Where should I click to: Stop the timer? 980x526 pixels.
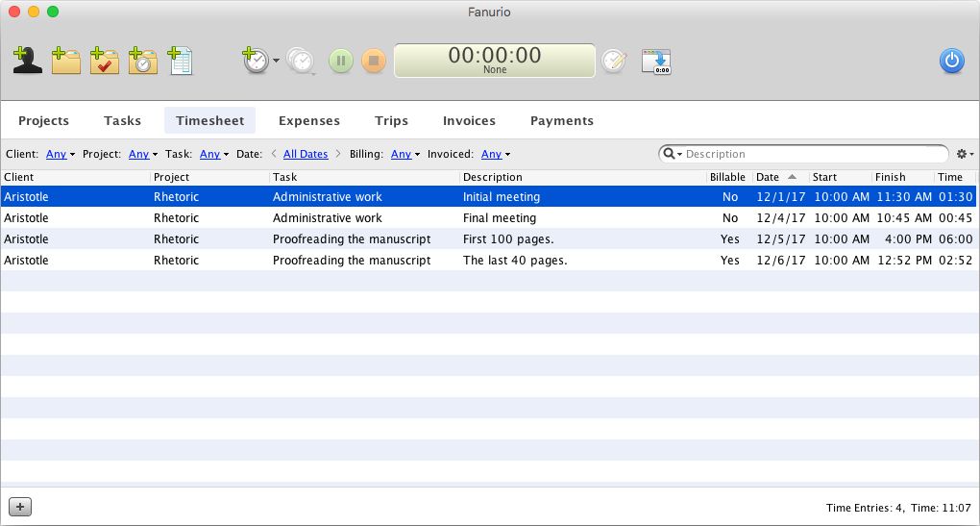click(374, 61)
